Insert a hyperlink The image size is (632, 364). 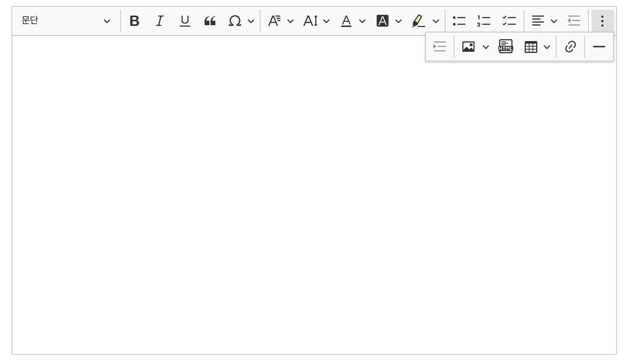(x=570, y=47)
